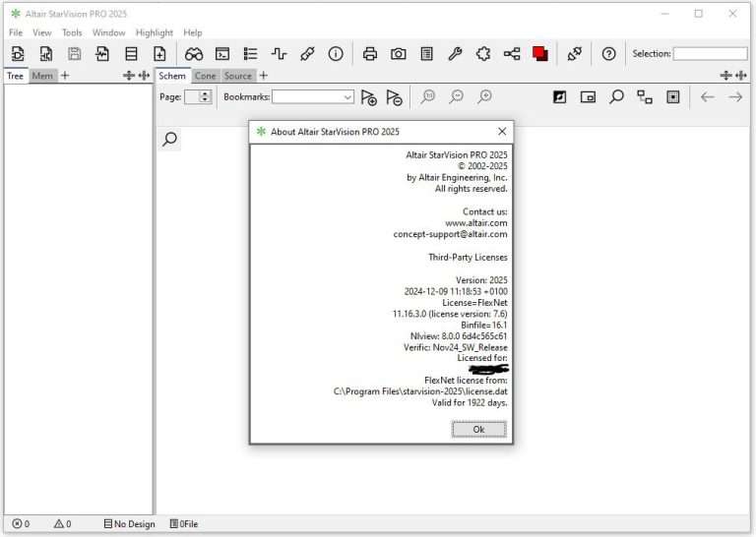Add a new tab beside Source tab
The height and width of the screenshot is (537, 756).
pyautogui.click(x=263, y=76)
